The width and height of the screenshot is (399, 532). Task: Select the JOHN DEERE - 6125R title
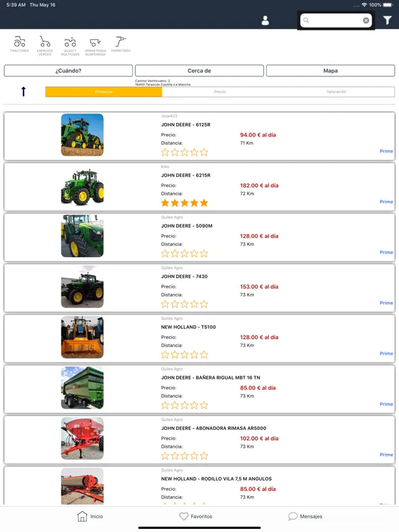(186, 125)
